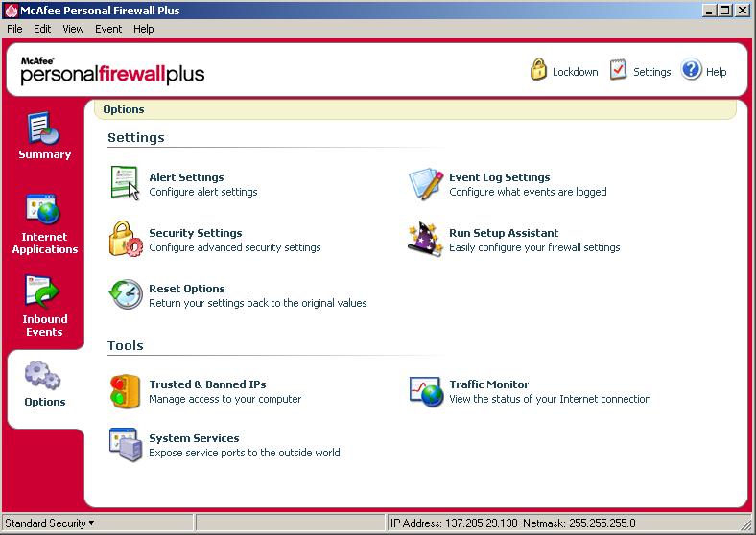Switch to the Summary tab label
Screen dimensions: 756x535
point(45,154)
